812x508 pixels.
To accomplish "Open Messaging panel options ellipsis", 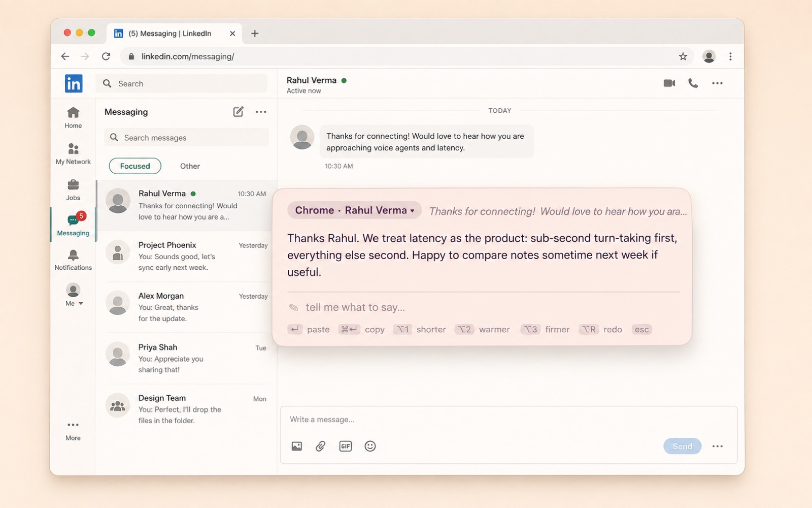I will pos(261,112).
